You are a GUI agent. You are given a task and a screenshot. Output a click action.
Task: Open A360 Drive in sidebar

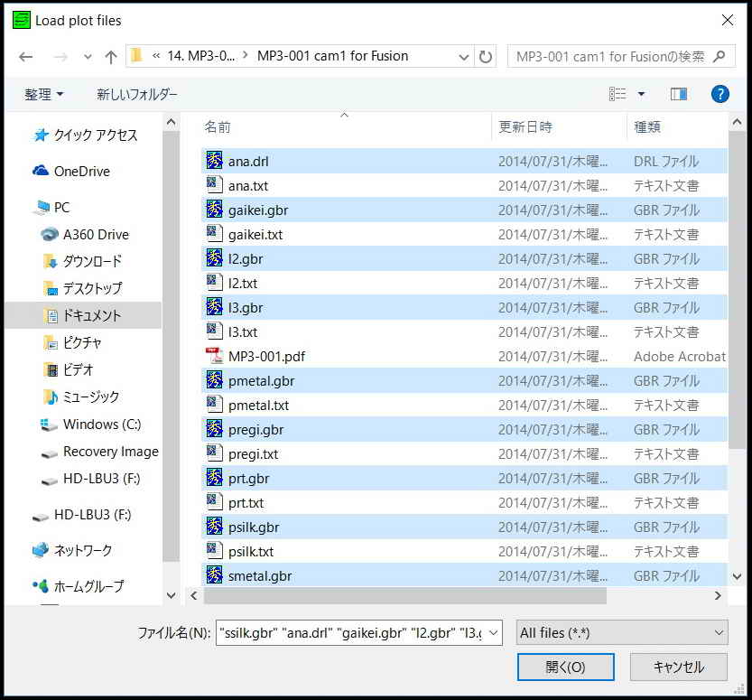pos(95,234)
